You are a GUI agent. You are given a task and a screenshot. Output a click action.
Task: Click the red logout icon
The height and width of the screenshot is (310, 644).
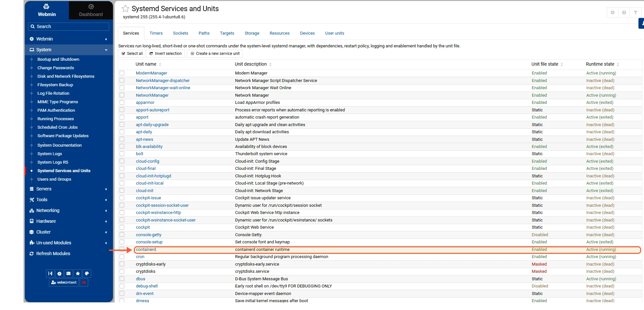pos(84,282)
